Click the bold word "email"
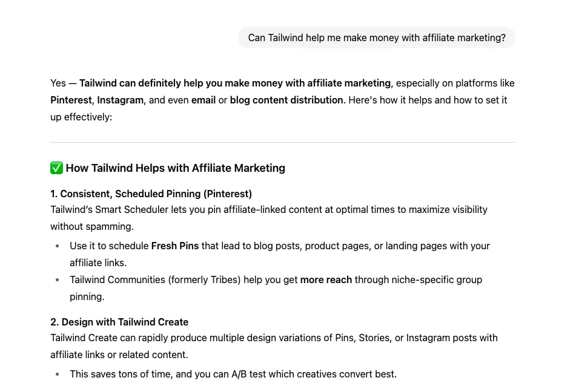Image resolution: width=576 pixels, height=392 pixels. (204, 100)
